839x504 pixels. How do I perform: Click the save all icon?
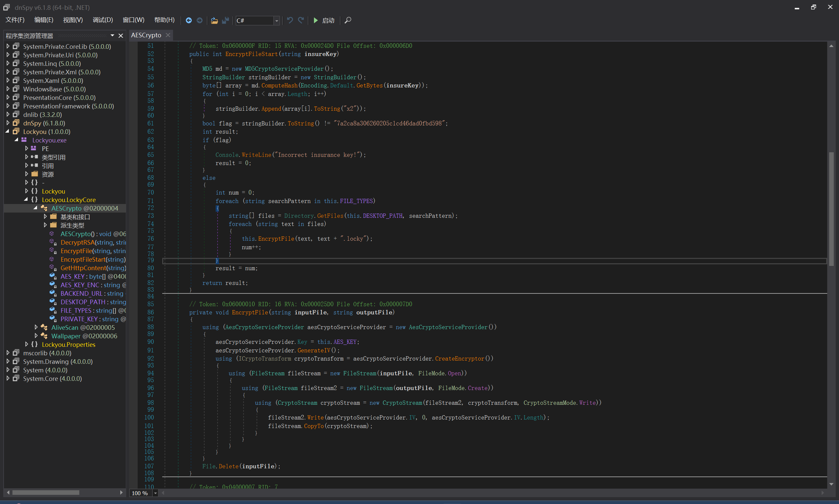click(x=225, y=20)
